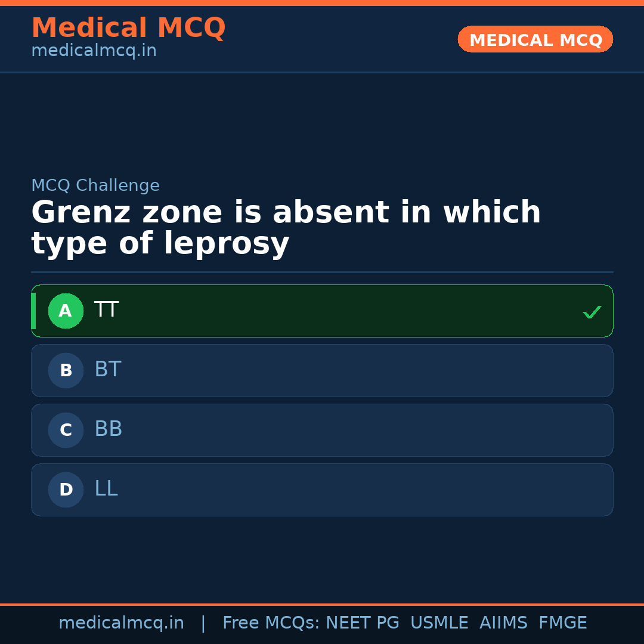This screenshot has height=644, width=644.
Task: Open medicalmcq.in link below the header title
Action: coord(94,51)
